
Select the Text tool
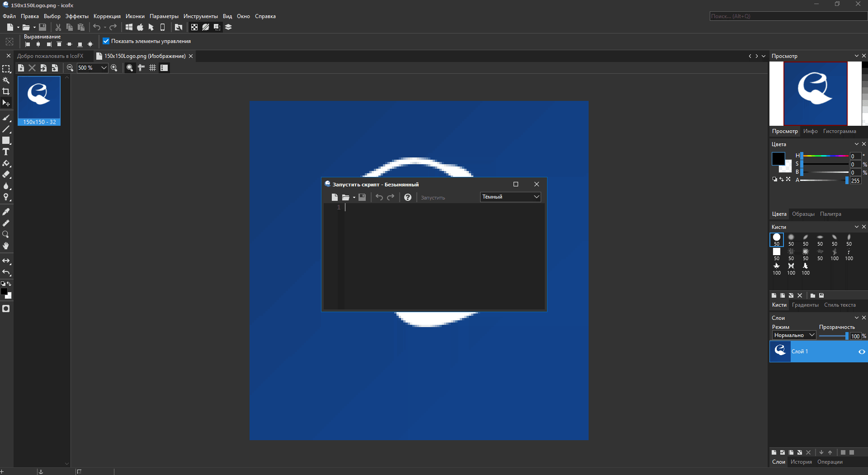point(6,152)
